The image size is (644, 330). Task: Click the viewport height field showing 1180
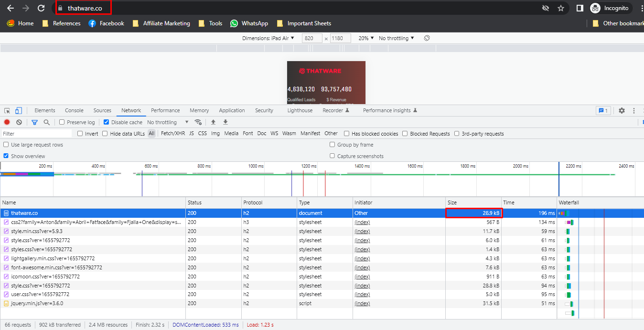click(341, 38)
